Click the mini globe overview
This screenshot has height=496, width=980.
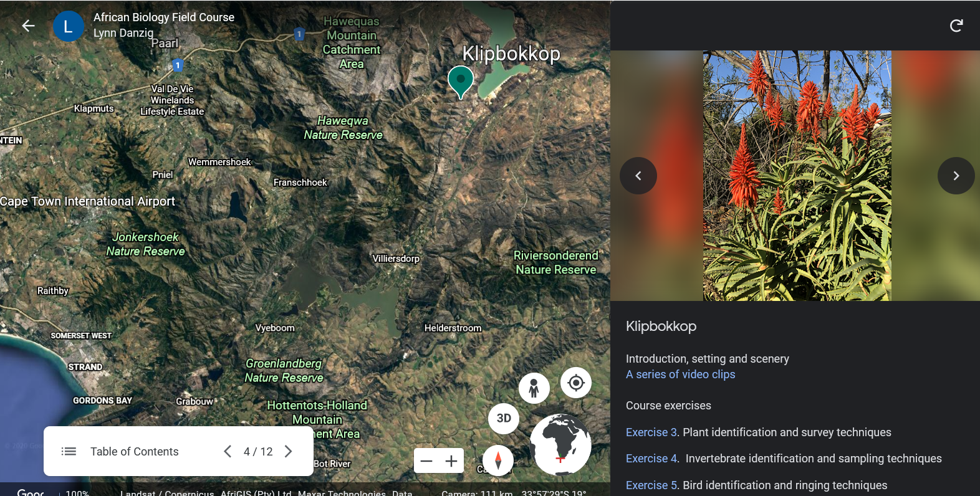click(560, 444)
